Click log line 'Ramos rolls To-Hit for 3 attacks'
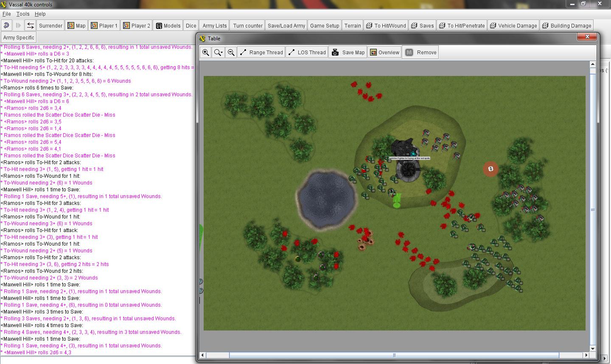Image resolution: width=611 pixels, height=364 pixels. point(41,203)
